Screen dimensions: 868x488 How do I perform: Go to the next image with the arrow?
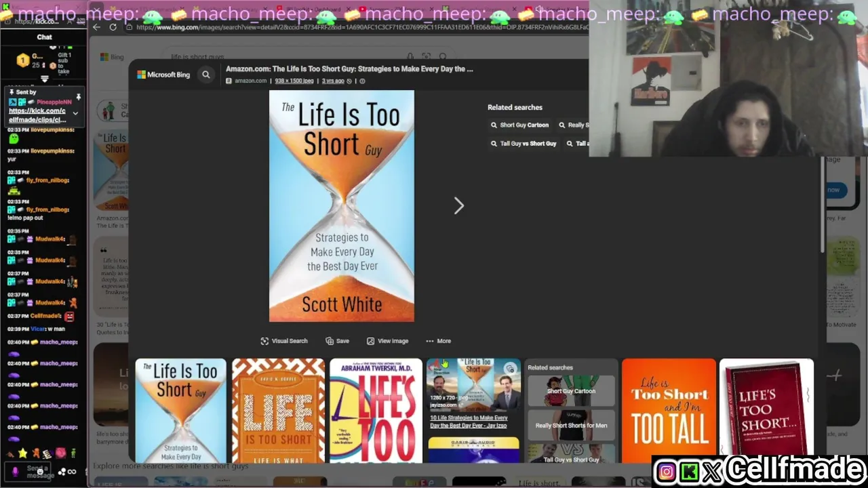(459, 205)
